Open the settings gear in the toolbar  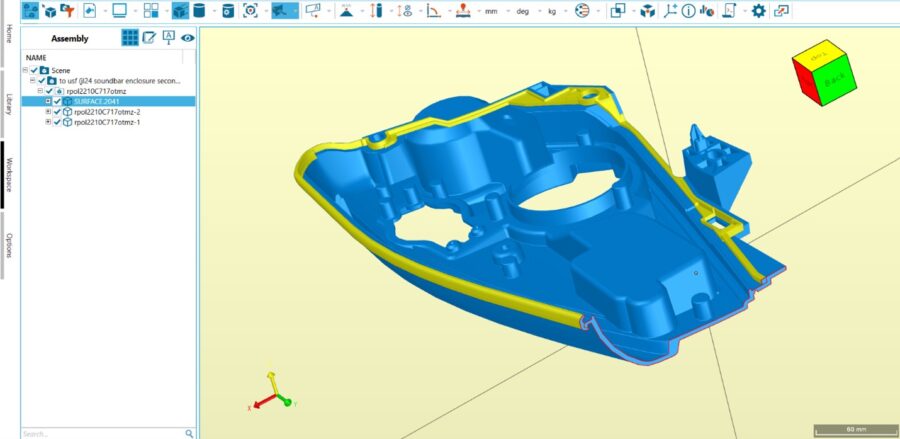coord(758,11)
